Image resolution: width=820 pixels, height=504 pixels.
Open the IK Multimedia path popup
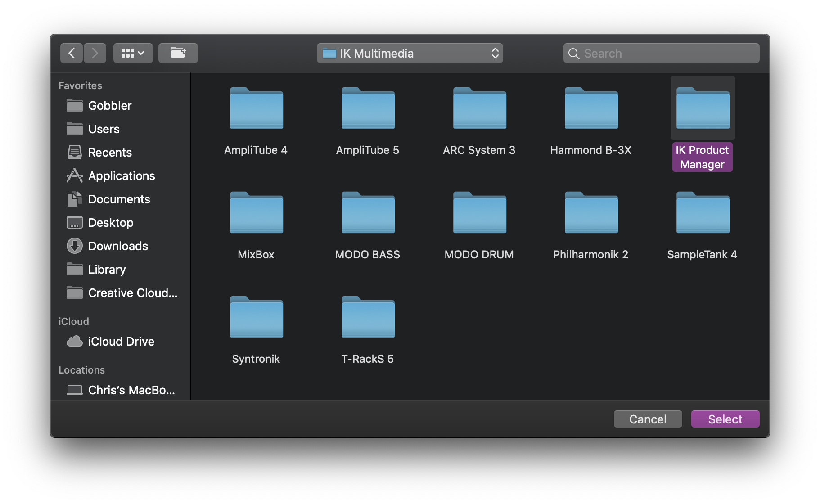[x=410, y=53]
